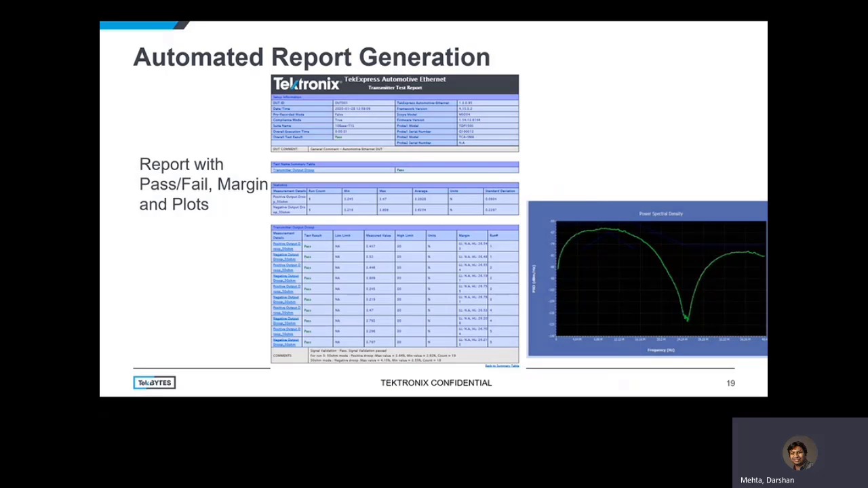Click the Negative Output Droop_50ohm hyperlink
The image size is (868, 488).
click(x=285, y=257)
